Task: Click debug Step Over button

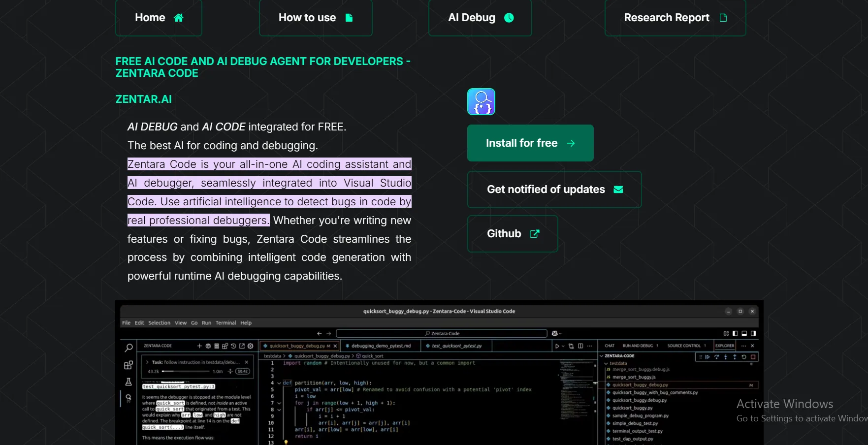Action: [716, 357]
